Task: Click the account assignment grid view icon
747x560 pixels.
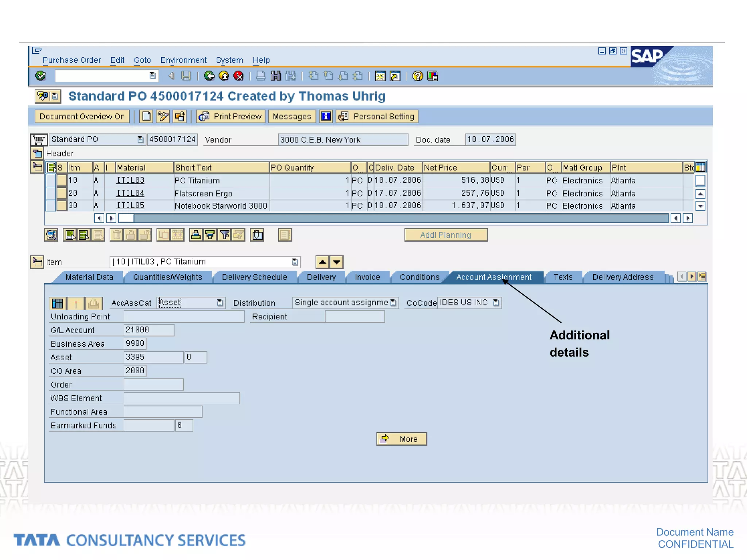Action: coord(58,303)
